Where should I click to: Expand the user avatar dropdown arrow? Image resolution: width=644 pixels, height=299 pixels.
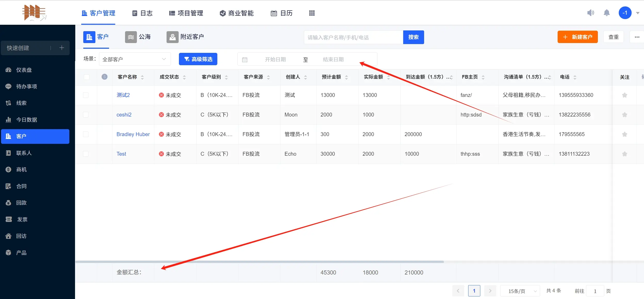click(x=638, y=13)
